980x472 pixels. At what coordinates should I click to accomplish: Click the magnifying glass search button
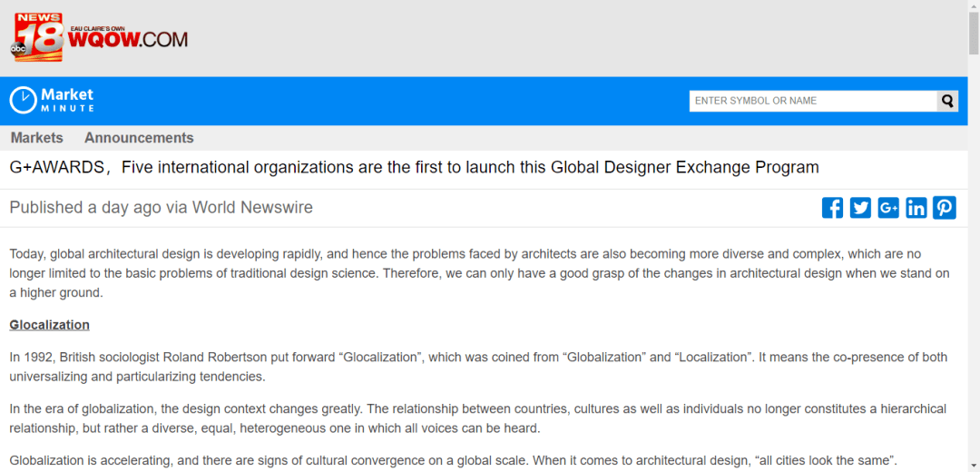(947, 101)
